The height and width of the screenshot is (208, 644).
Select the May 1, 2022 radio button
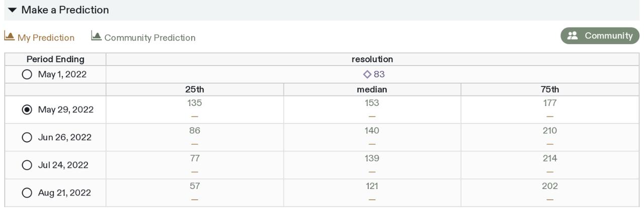(x=27, y=74)
